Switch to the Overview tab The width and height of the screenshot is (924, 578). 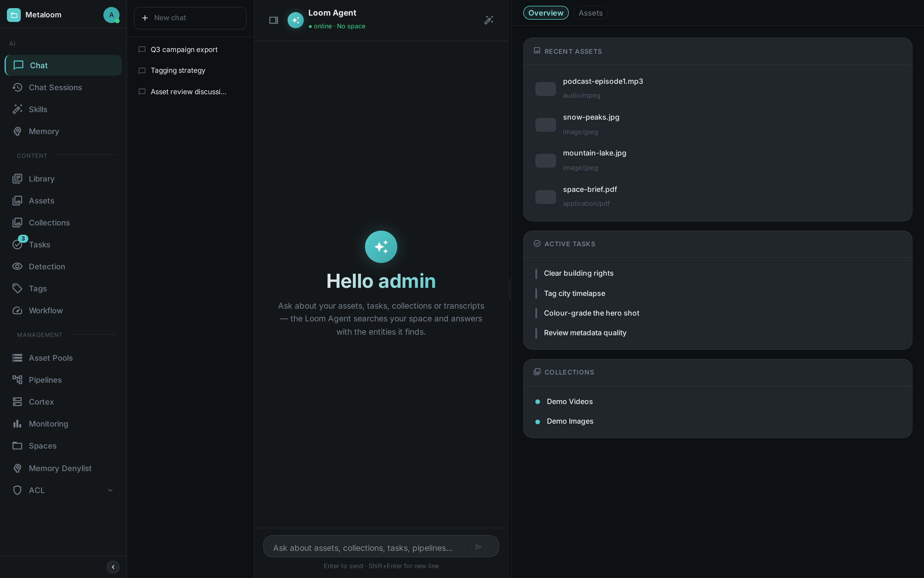point(546,13)
